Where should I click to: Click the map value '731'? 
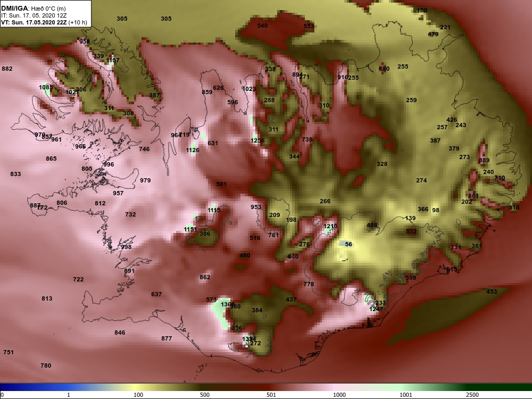point(456,247)
